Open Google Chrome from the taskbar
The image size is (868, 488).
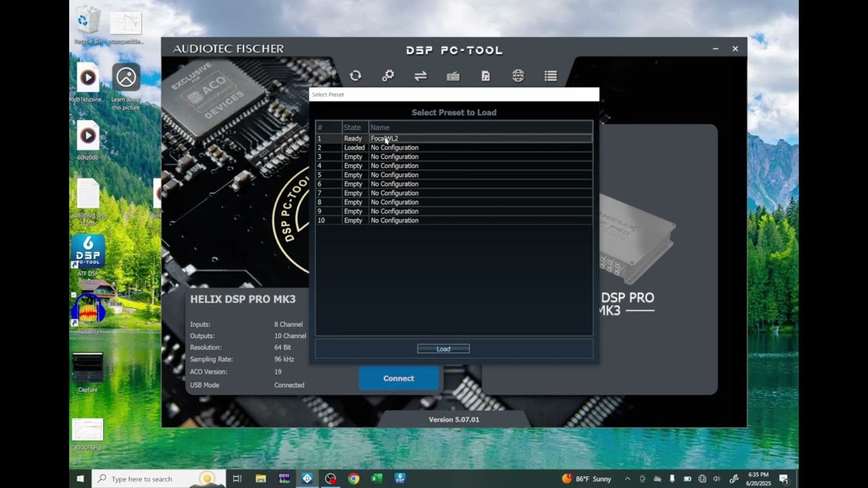353,479
